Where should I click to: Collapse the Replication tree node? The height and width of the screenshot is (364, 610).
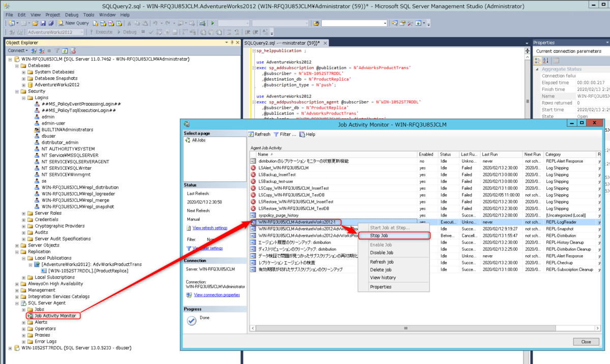(x=17, y=252)
